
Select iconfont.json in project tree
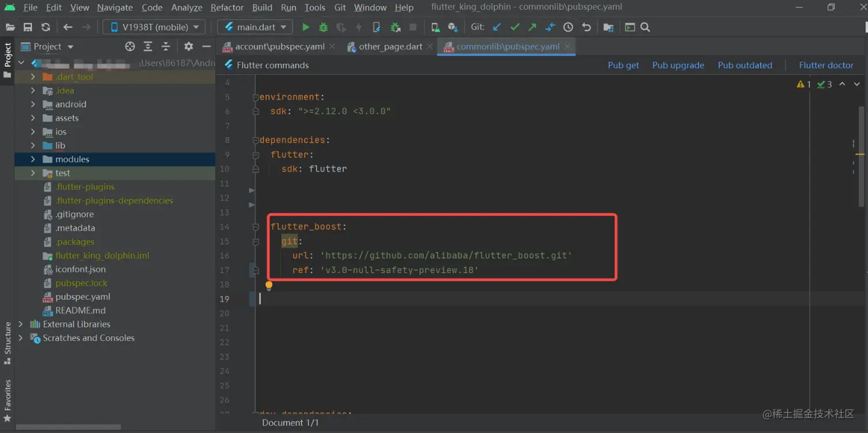point(80,270)
